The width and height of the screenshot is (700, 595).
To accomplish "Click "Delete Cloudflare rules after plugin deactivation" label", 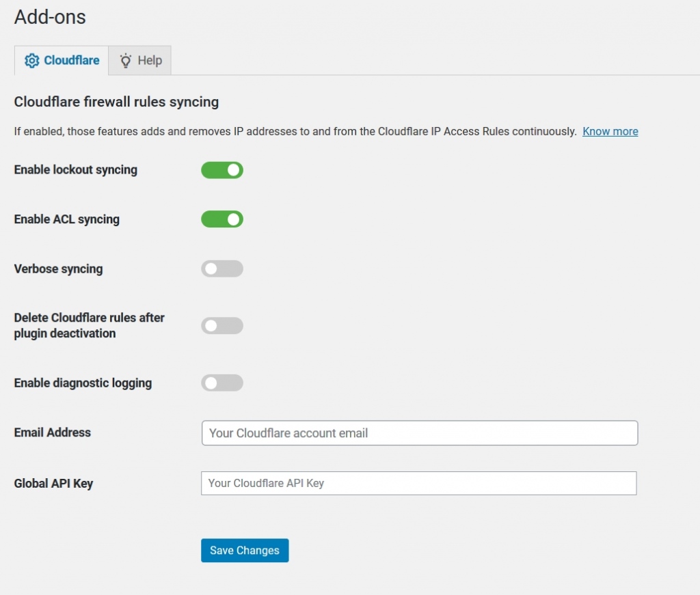I will 89,326.
